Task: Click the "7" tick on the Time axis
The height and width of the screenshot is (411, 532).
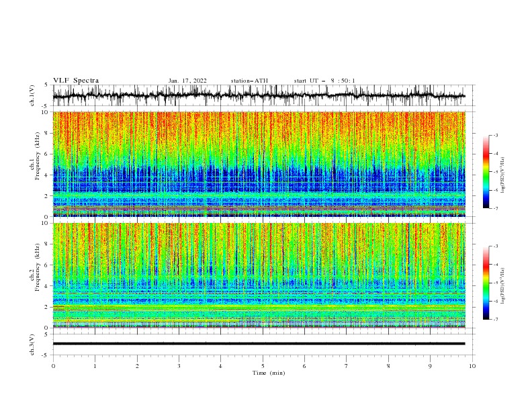Action: click(x=347, y=366)
